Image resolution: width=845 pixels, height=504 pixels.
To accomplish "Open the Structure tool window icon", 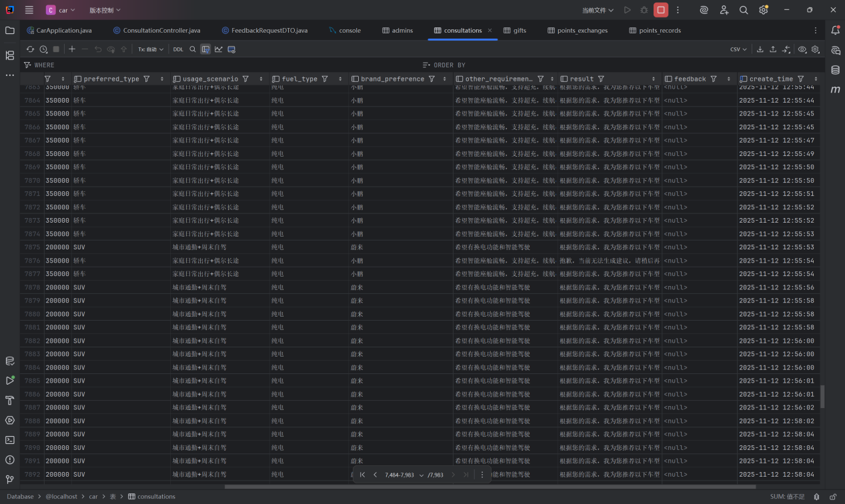I will pos(9,55).
